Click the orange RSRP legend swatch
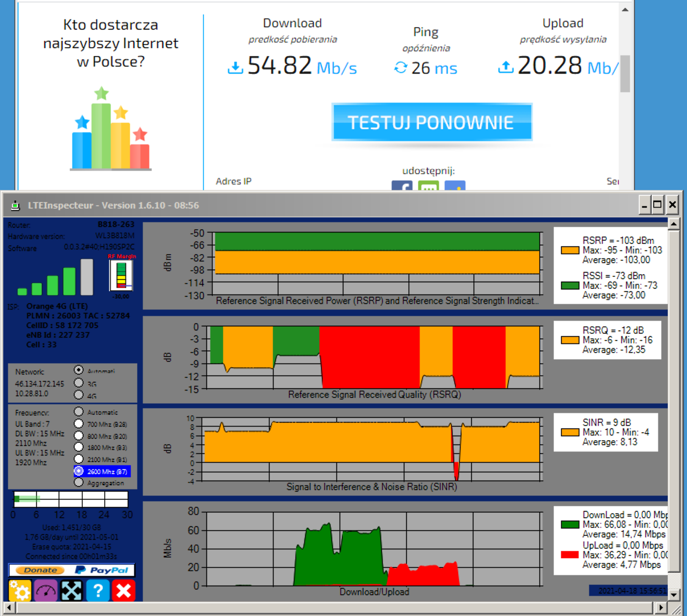Viewport: 687px width, 616px height. coord(570,250)
